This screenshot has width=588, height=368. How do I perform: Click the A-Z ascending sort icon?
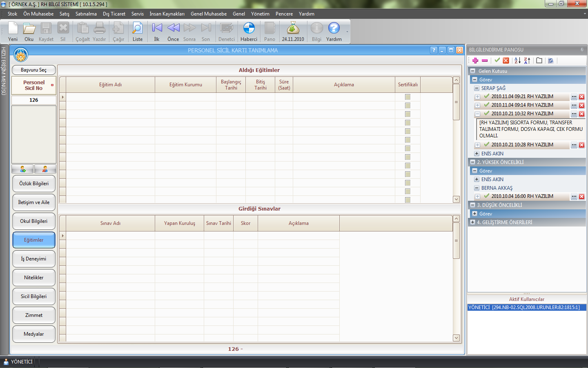(x=517, y=61)
